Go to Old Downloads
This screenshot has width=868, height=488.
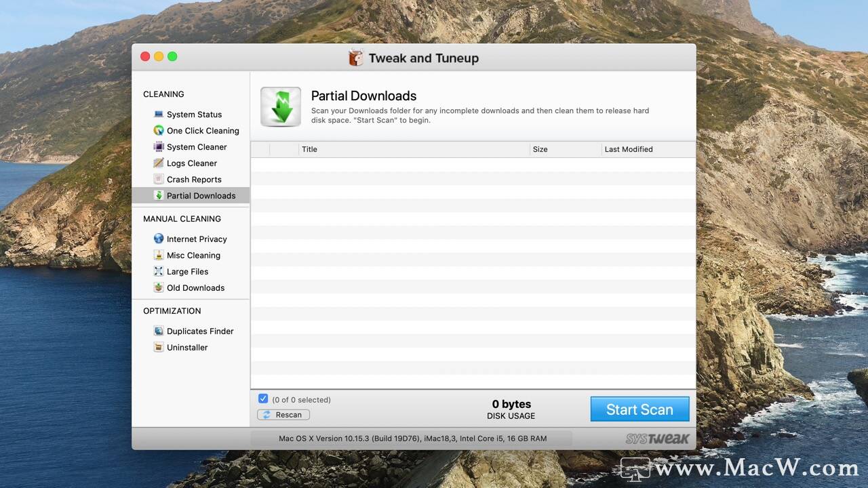click(195, 288)
